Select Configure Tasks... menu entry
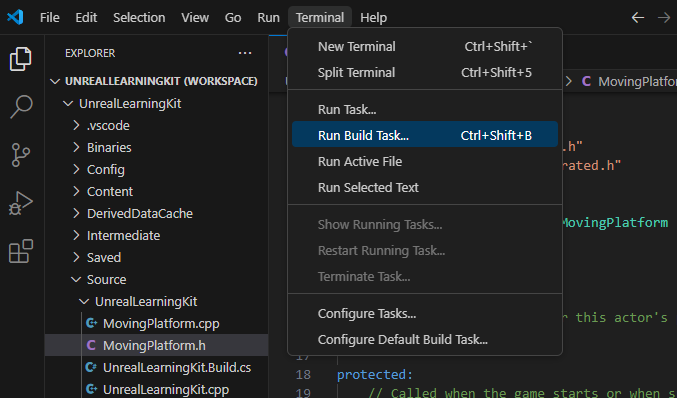The image size is (677, 398). coord(425,313)
